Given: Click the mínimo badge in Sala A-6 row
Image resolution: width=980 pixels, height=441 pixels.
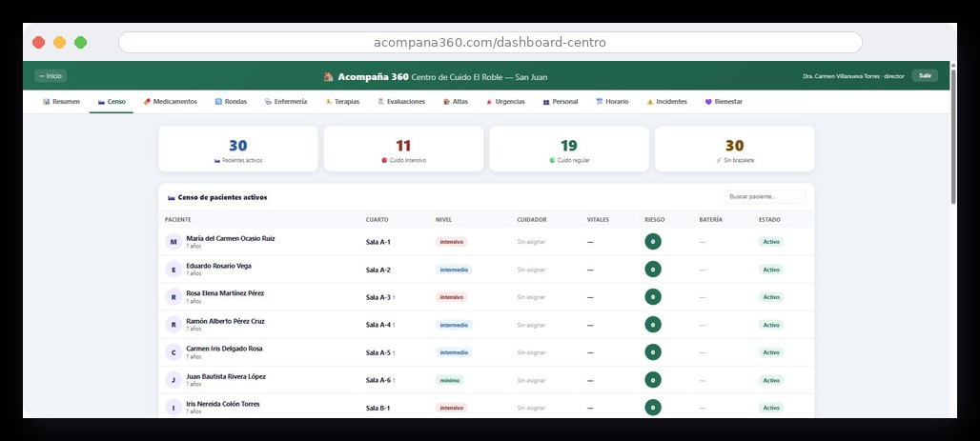Looking at the screenshot, I should pyautogui.click(x=449, y=380).
